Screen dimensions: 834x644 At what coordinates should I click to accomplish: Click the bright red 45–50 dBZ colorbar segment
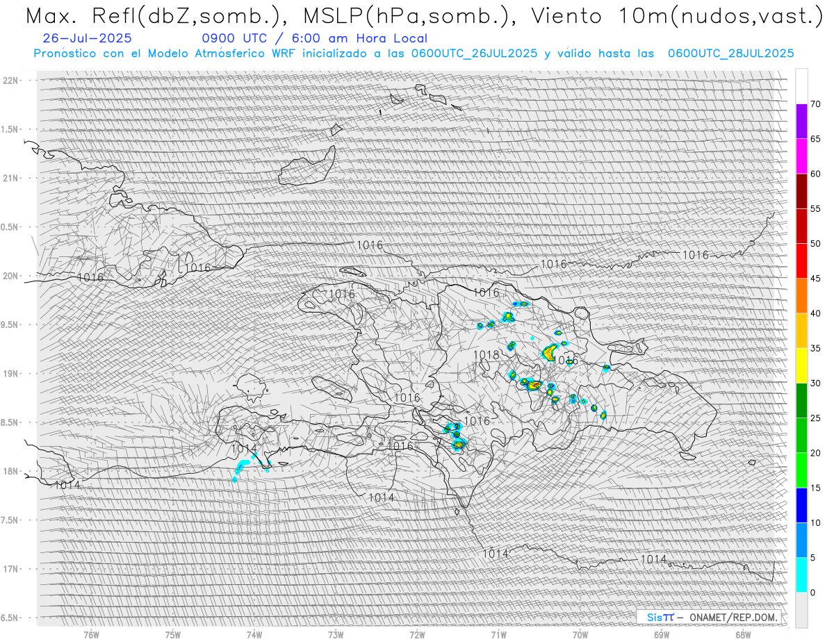pos(801,261)
